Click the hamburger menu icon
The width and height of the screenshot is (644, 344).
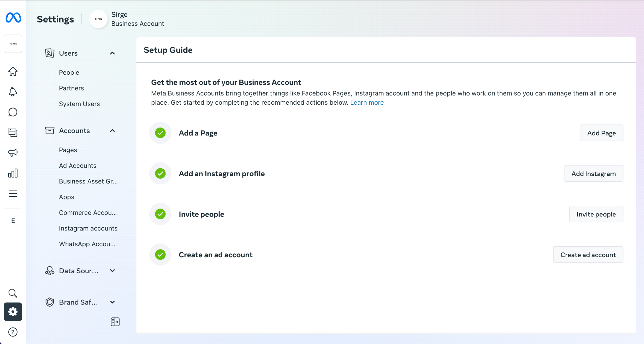13,193
